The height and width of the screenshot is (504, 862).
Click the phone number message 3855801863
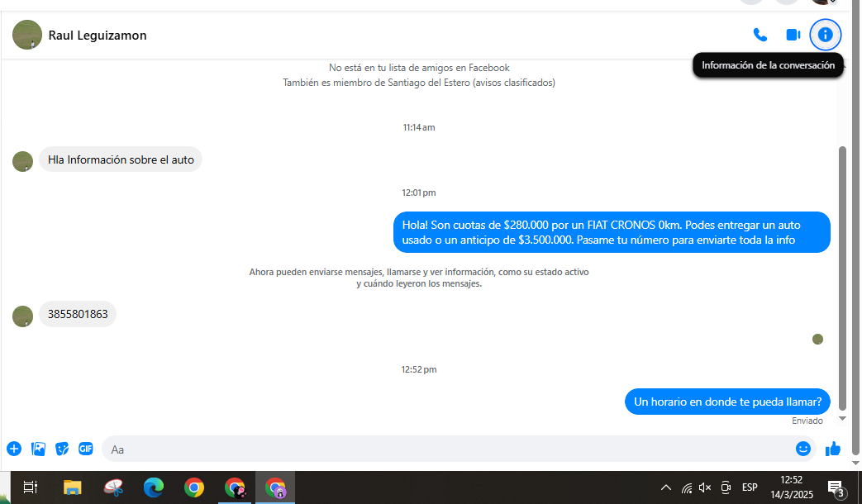point(78,315)
